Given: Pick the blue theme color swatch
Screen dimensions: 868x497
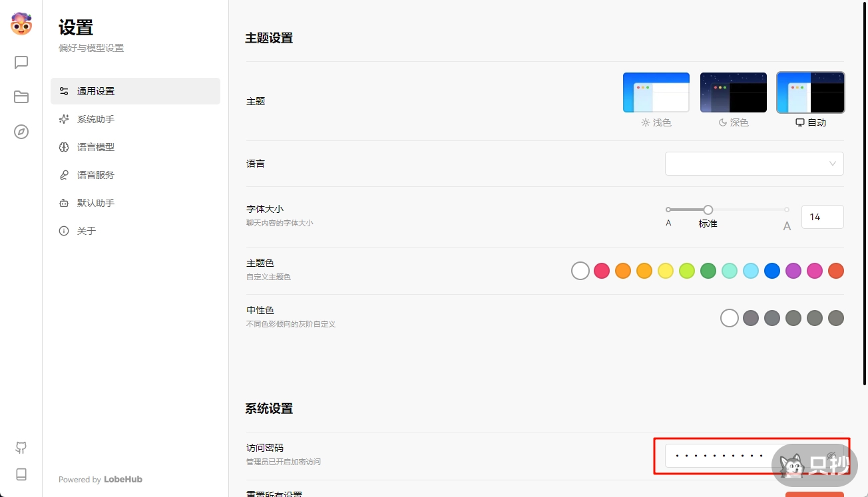Looking at the screenshot, I should pyautogui.click(x=772, y=271).
